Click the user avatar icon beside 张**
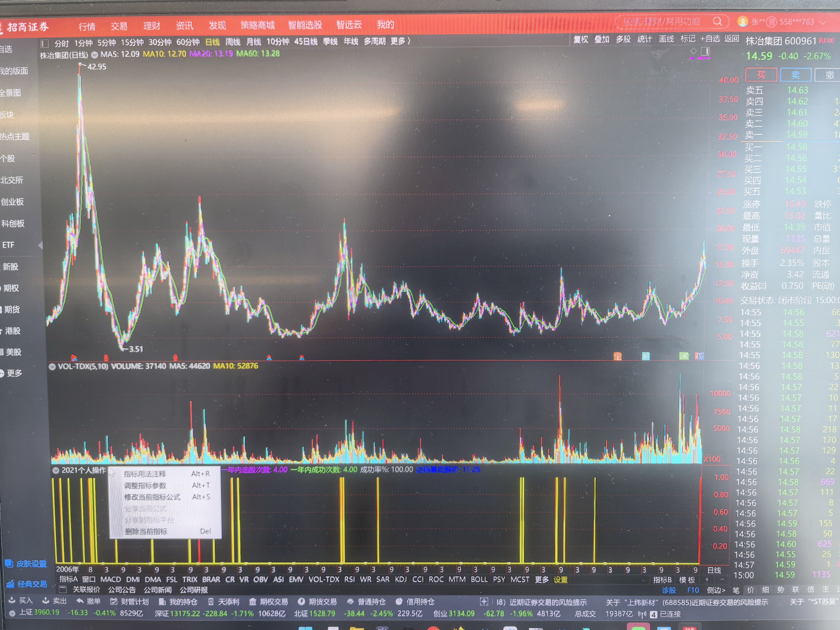 742,21
